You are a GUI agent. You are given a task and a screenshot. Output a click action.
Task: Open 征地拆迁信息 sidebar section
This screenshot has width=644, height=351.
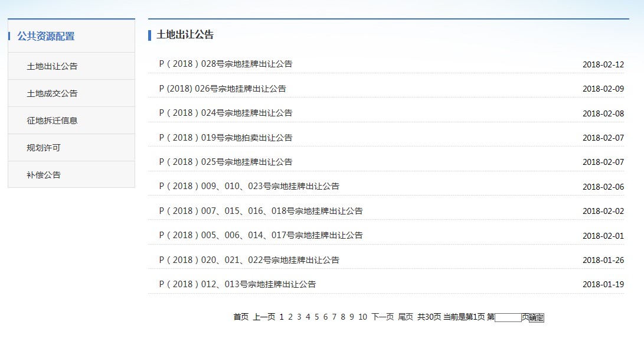(52, 121)
